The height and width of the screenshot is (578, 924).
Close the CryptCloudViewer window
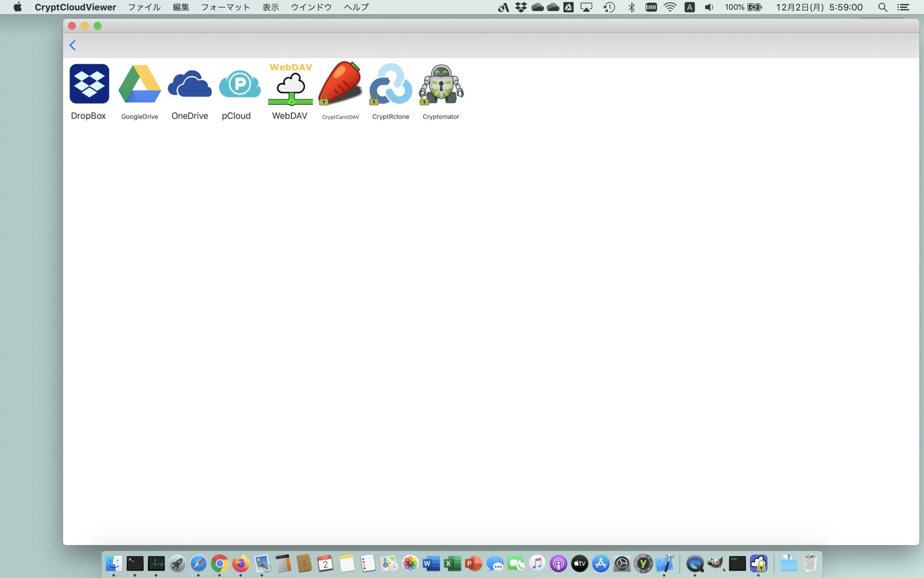click(72, 26)
